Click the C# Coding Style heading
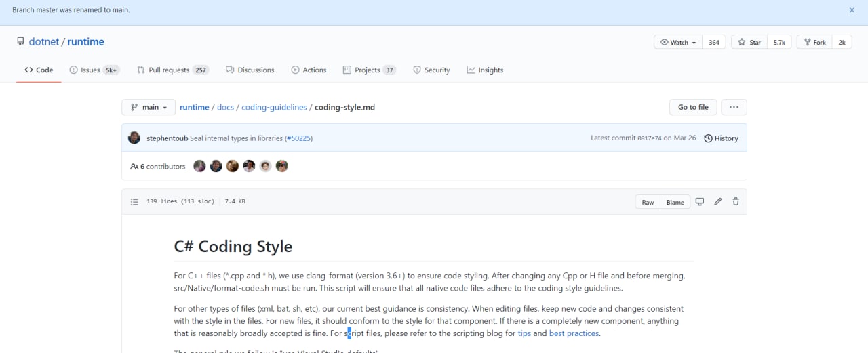This screenshot has height=353, width=868. (233, 246)
